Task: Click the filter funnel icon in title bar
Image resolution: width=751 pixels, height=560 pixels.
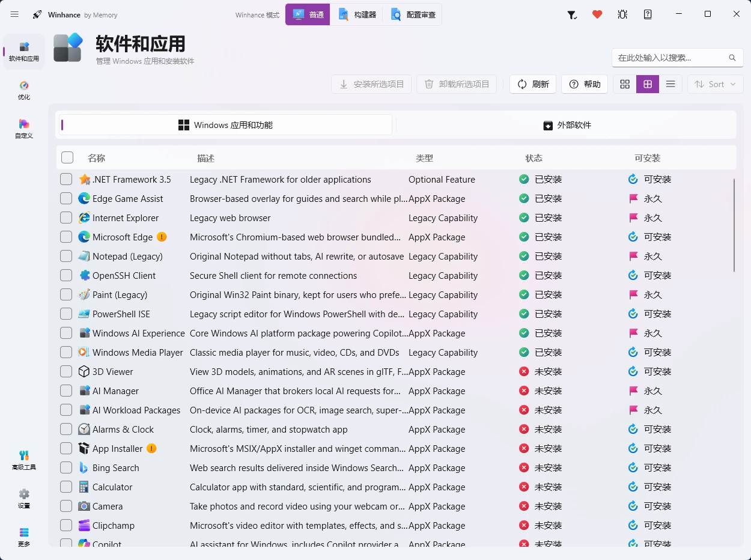Action: pyautogui.click(x=572, y=14)
